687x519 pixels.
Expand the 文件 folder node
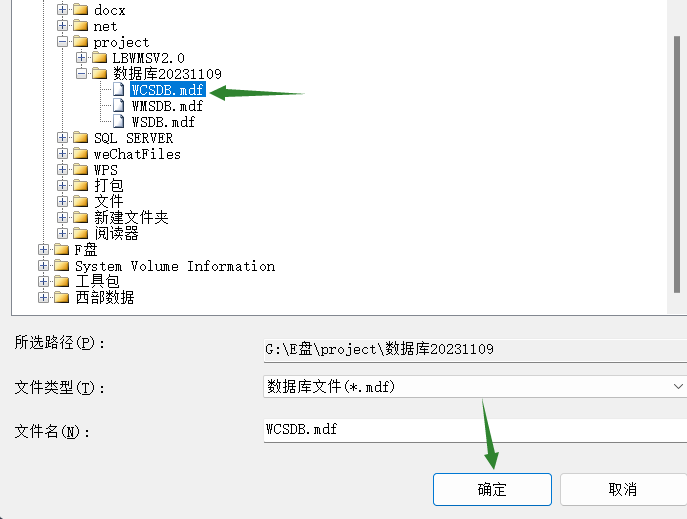point(62,201)
